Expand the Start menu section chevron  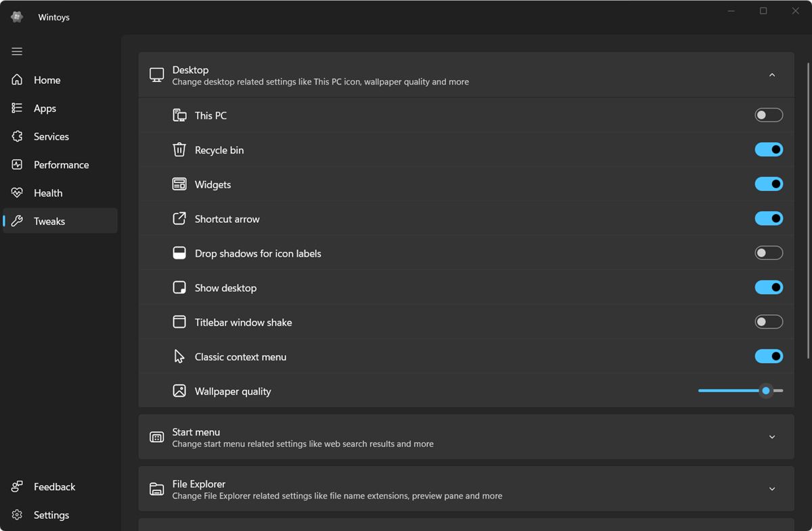coord(772,438)
